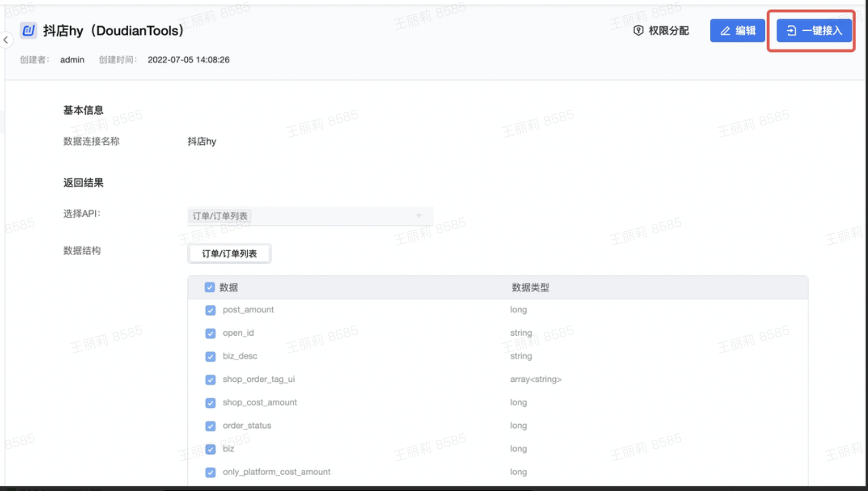Click the shop_order_tag_ui field name
Screen dimensions: 868x491
tap(259, 379)
